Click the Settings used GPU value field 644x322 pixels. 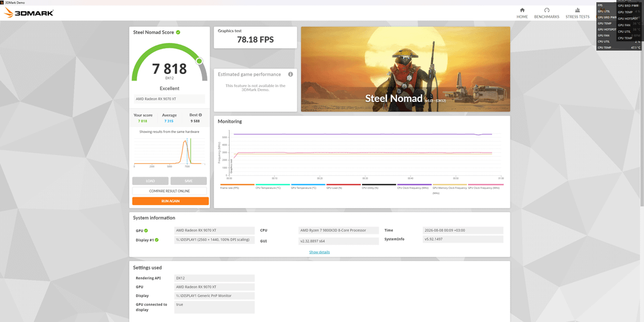click(x=215, y=287)
